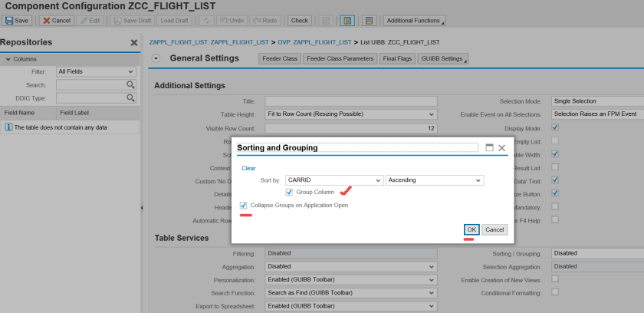Screen dimensions: 644x313
Task: Uncheck Collapse Groups on Application Open
Action: (x=243, y=206)
